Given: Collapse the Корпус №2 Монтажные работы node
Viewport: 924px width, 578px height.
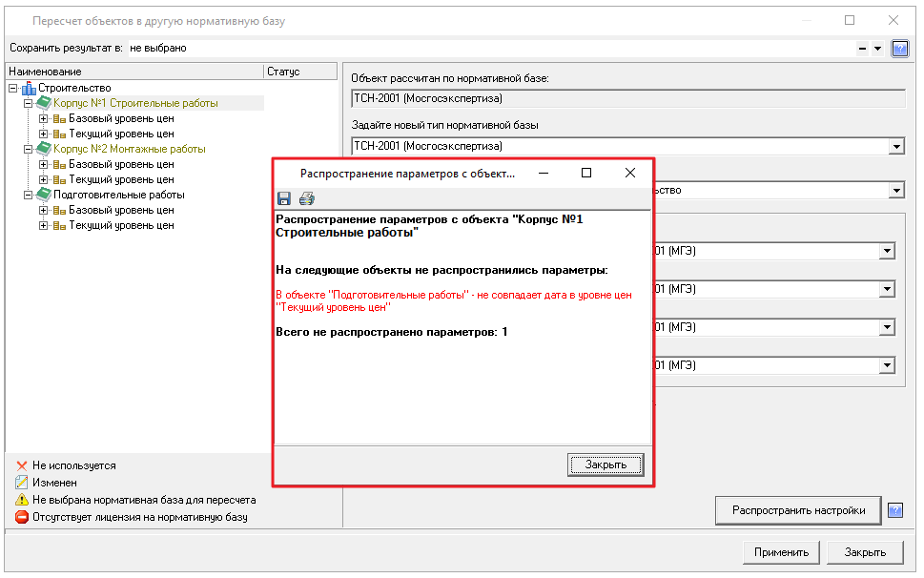Looking at the screenshot, I should [x=28, y=149].
